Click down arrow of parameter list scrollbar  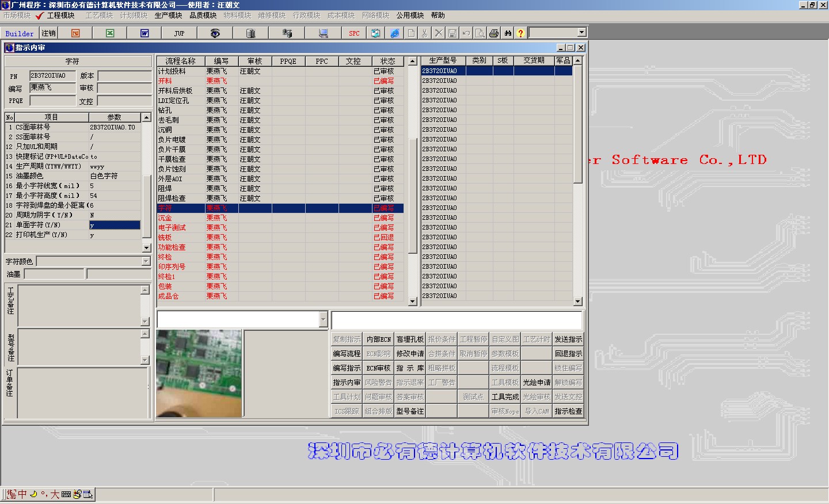(x=146, y=247)
